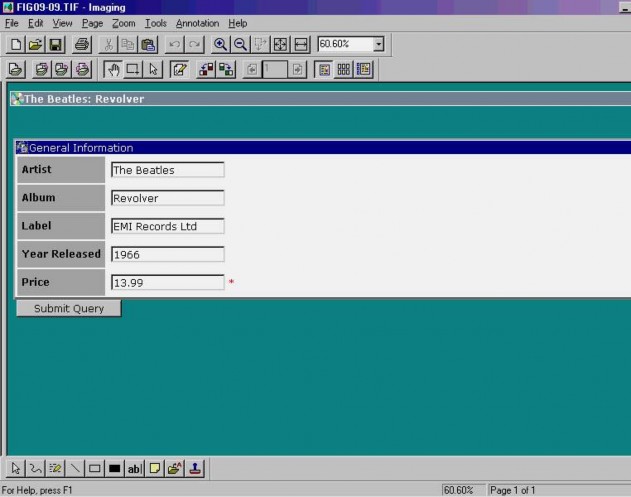
Task: Expand the zoom percentage dropdown
Action: [x=379, y=45]
